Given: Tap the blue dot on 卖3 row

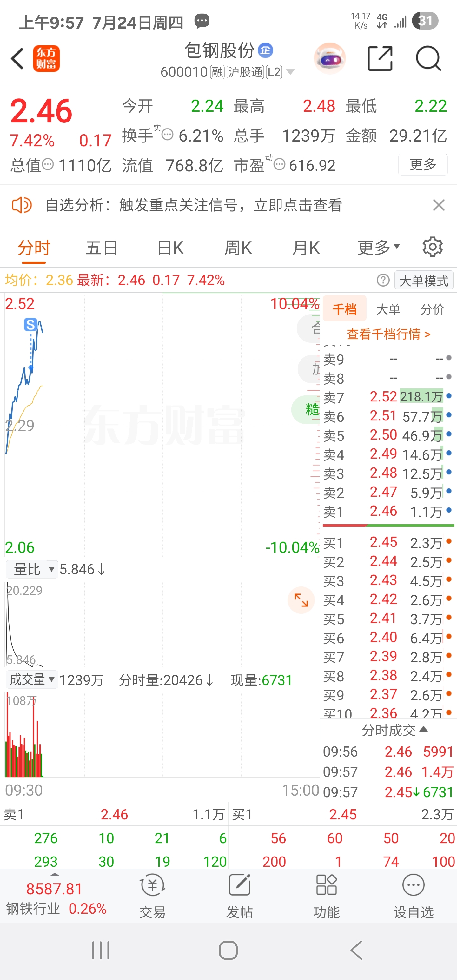Looking at the screenshot, I should tap(449, 472).
